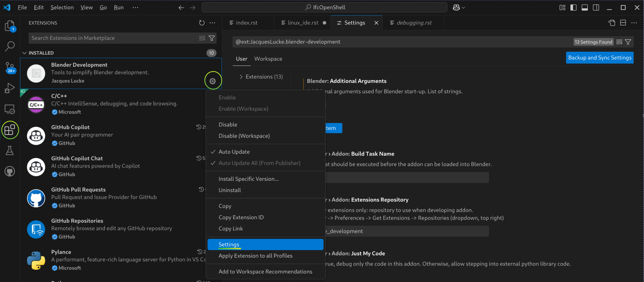Select the Workspace settings scope tab
This screenshot has height=282, width=644.
click(x=268, y=59)
